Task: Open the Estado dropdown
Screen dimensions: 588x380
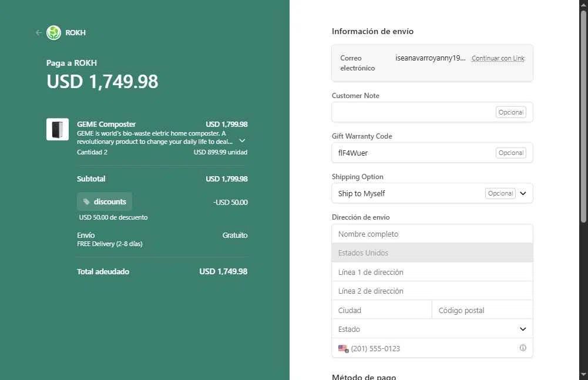Action: click(x=432, y=329)
